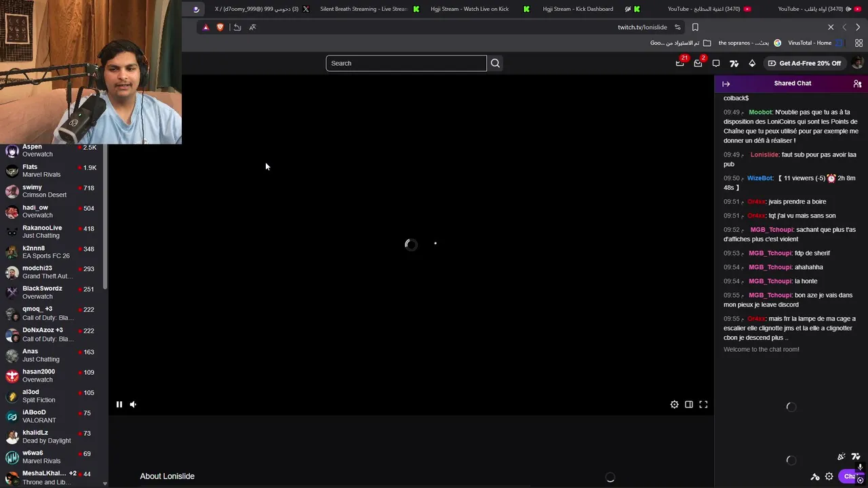The height and width of the screenshot is (488, 868).
Task: Click the Twitch search magnifier button
Action: (x=495, y=63)
